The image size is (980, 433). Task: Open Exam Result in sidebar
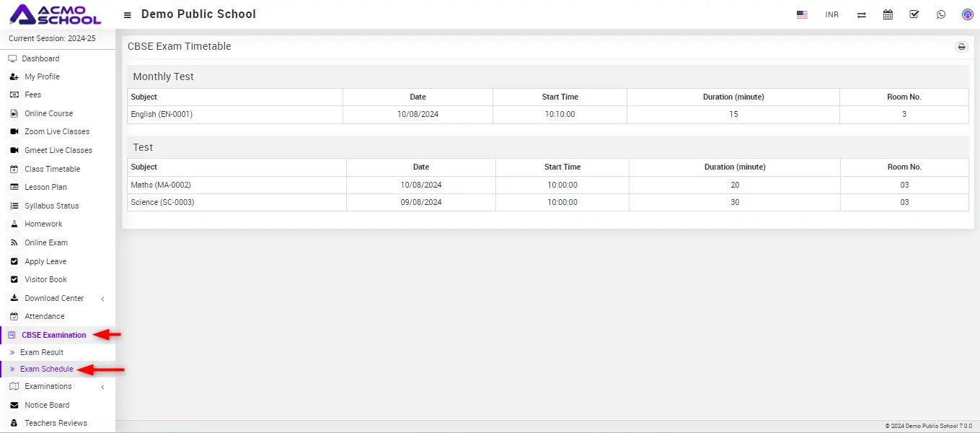42,352
